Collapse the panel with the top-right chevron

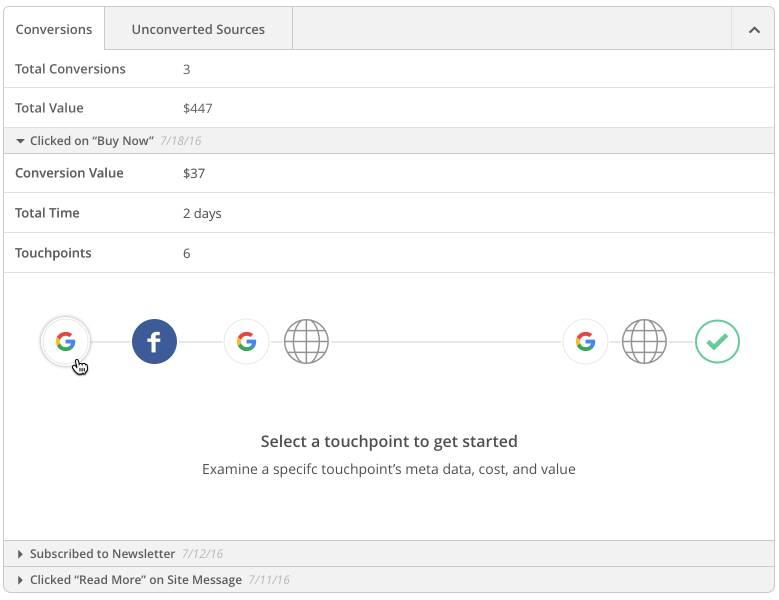click(754, 30)
